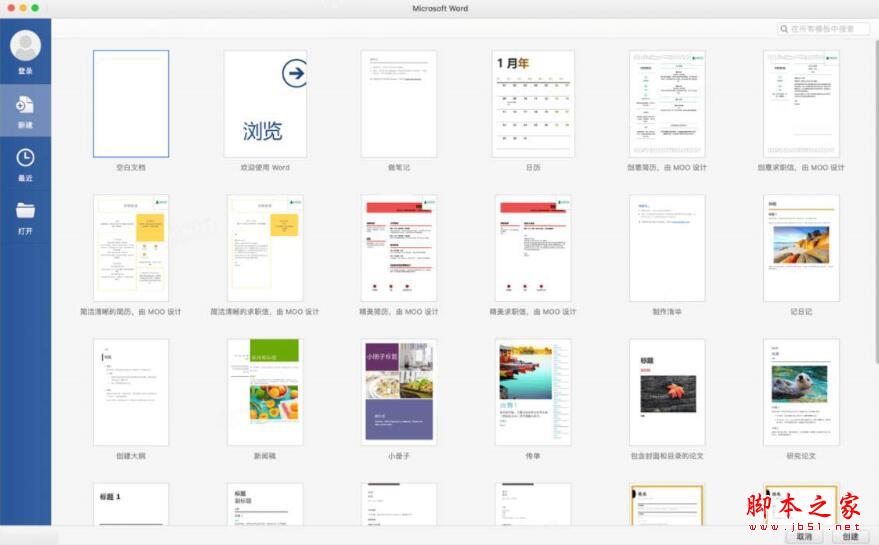Select the New document icon in the sidebar
The width and height of the screenshot is (879, 545).
[25, 104]
